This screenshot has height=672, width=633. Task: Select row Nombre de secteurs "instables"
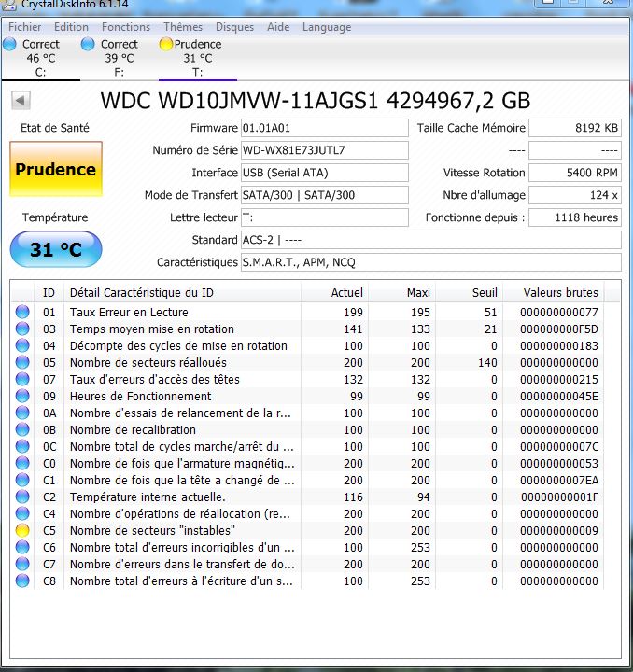(307, 530)
